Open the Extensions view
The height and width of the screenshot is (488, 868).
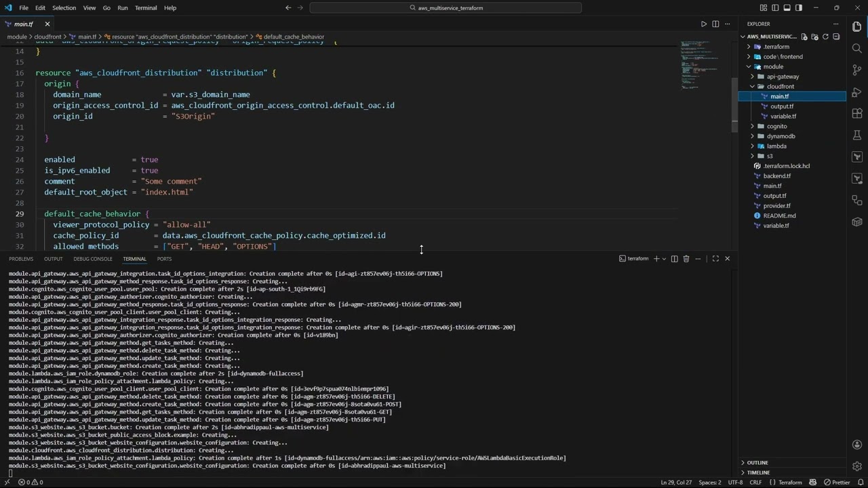pos(857,113)
